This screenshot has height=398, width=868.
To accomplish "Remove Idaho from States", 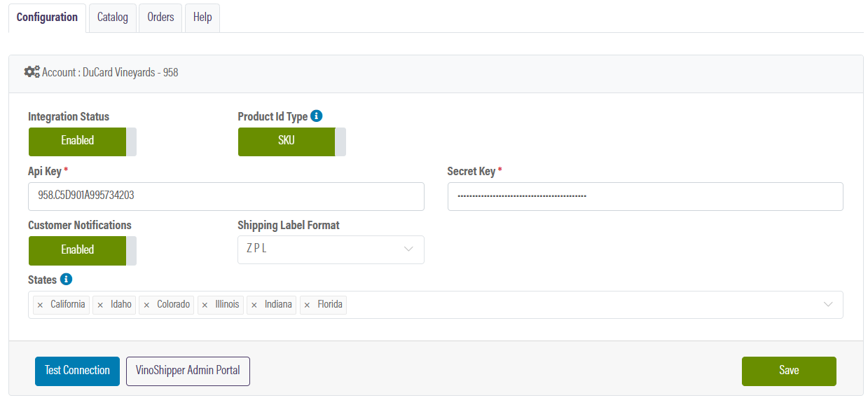I will pyautogui.click(x=100, y=305).
